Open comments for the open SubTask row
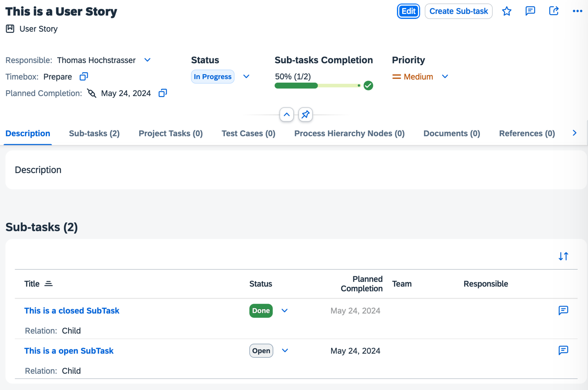The width and height of the screenshot is (588, 390). click(x=563, y=350)
